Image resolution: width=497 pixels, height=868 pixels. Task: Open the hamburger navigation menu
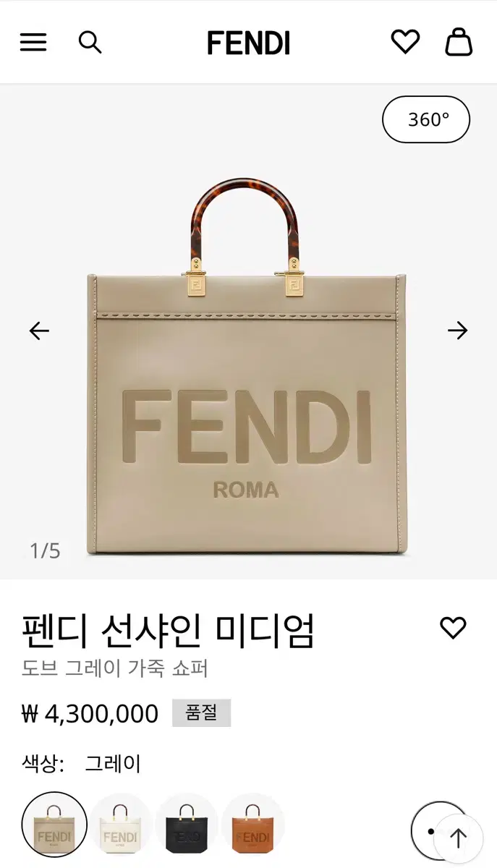coord(33,43)
